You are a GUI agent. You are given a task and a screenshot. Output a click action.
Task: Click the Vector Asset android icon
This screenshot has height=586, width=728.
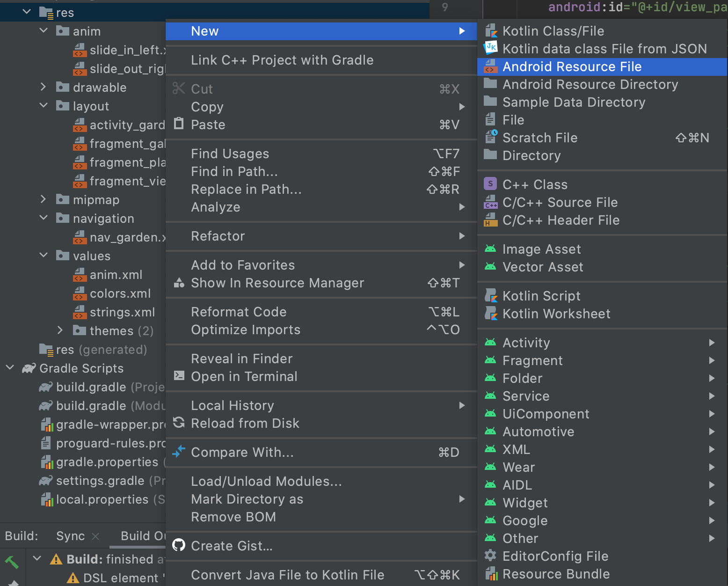490,267
